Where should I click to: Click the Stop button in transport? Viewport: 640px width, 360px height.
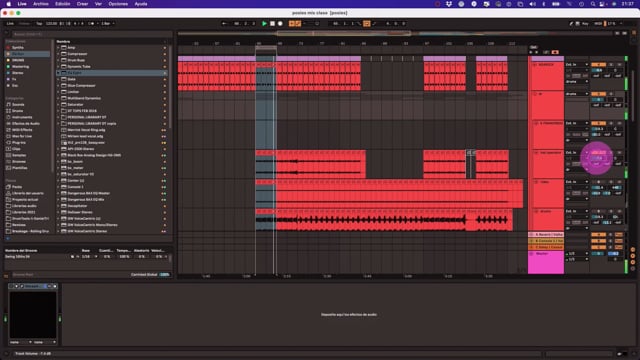[x=272, y=24]
